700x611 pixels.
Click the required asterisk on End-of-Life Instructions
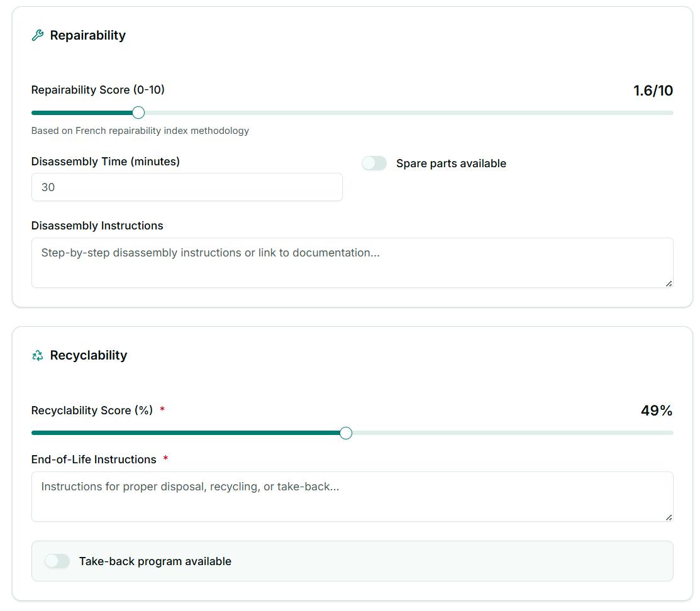[x=165, y=457]
